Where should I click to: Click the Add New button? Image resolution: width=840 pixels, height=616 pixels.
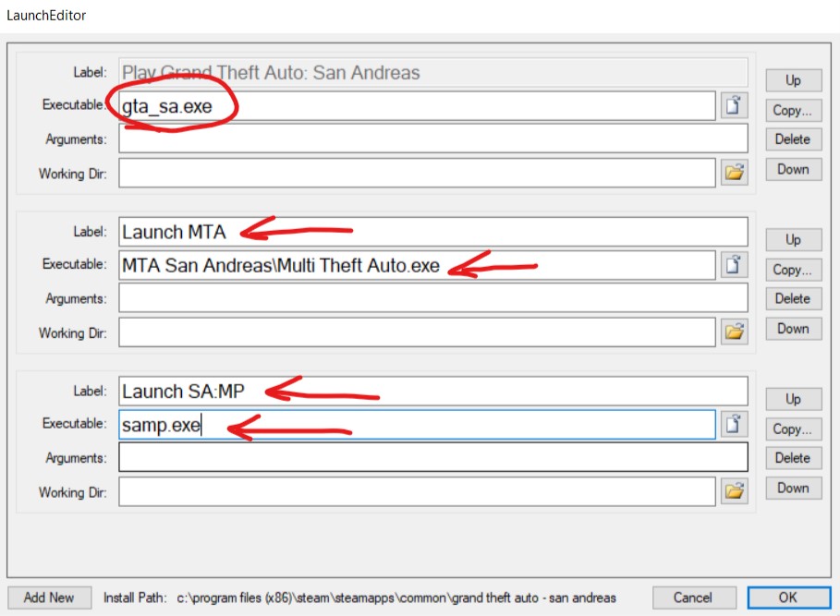[x=49, y=598]
